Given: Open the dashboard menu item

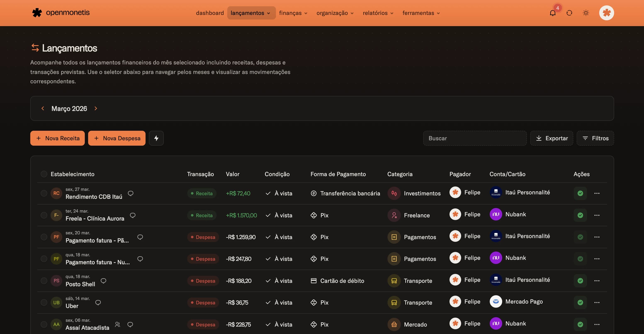Looking at the screenshot, I should (x=209, y=13).
